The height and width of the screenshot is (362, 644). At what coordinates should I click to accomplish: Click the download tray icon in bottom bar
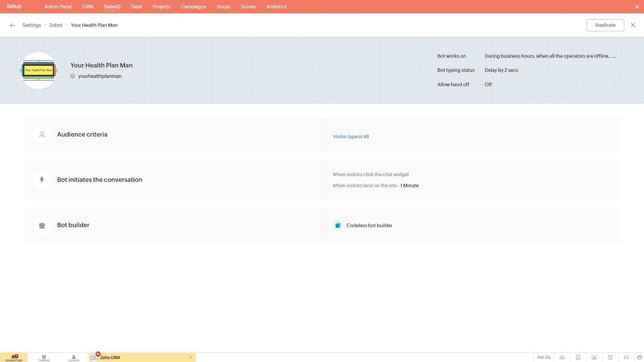click(594, 358)
